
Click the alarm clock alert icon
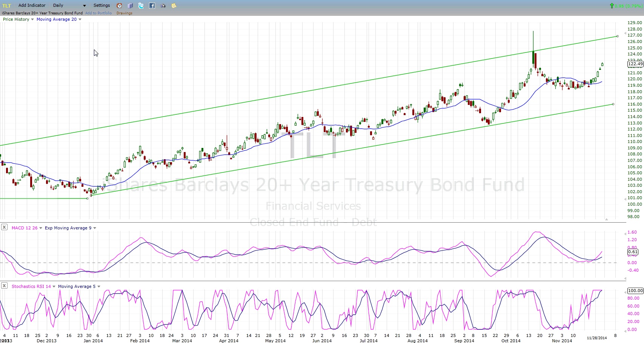click(x=119, y=6)
